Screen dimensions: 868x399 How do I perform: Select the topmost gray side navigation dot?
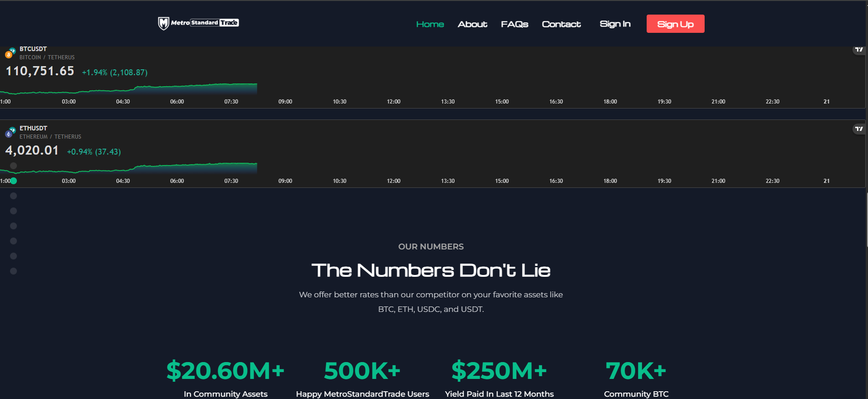14,166
